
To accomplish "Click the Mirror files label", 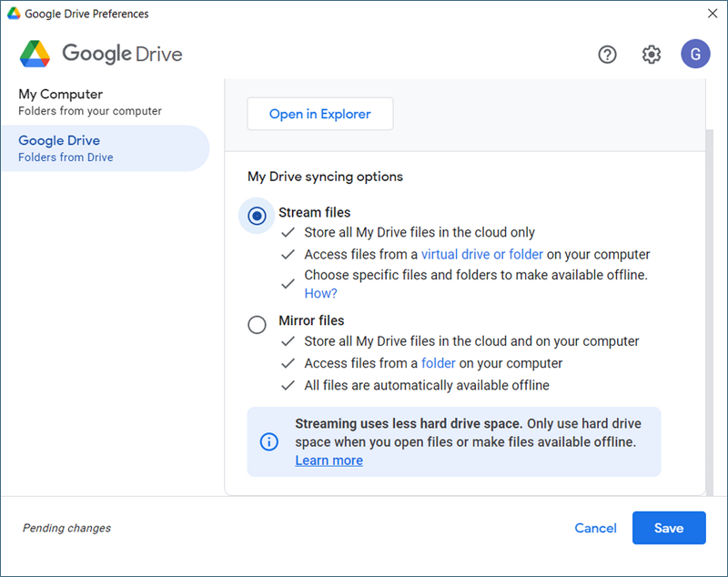I will [x=311, y=320].
